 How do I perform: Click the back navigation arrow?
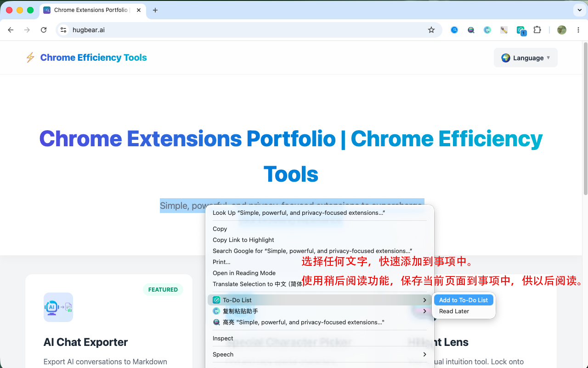pyautogui.click(x=11, y=30)
